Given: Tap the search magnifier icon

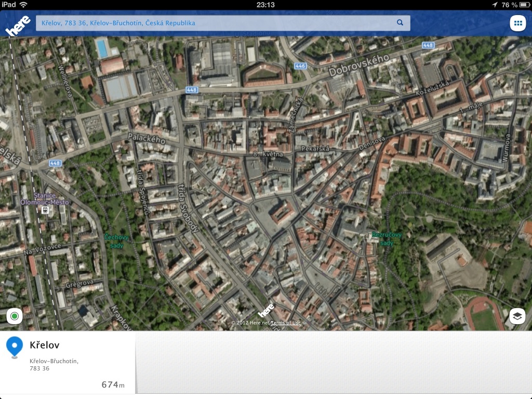Looking at the screenshot, I should click(399, 22).
